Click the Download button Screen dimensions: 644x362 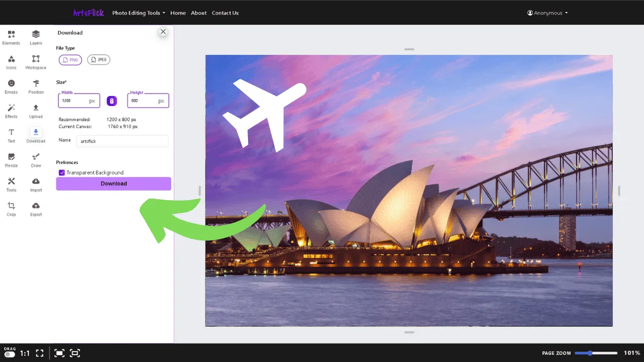[x=113, y=184]
